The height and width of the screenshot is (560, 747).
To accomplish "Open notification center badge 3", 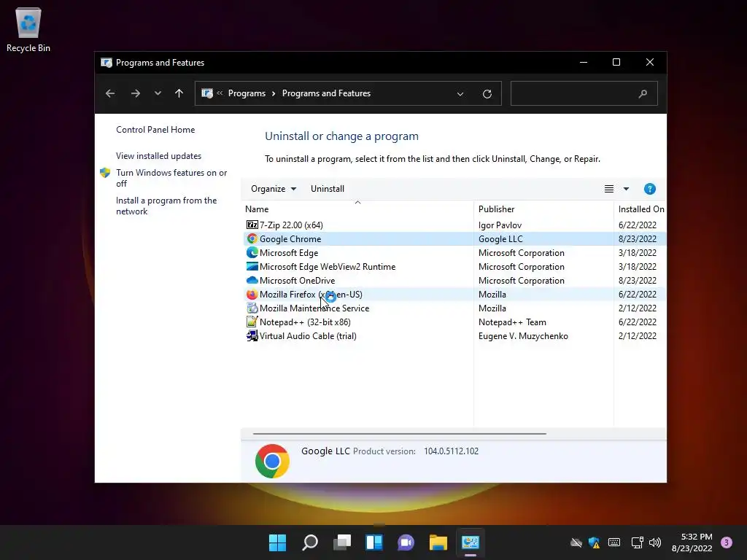I will tap(727, 542).
